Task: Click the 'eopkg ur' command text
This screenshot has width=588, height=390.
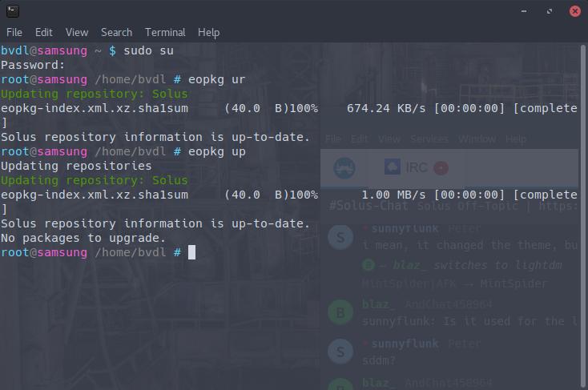Action: [x=216, y=80]
